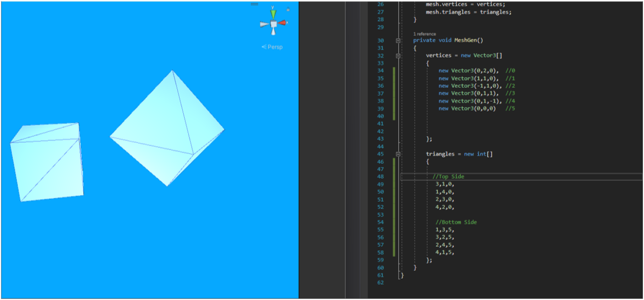Click the 'MeshGen' method name

point(467,40)
